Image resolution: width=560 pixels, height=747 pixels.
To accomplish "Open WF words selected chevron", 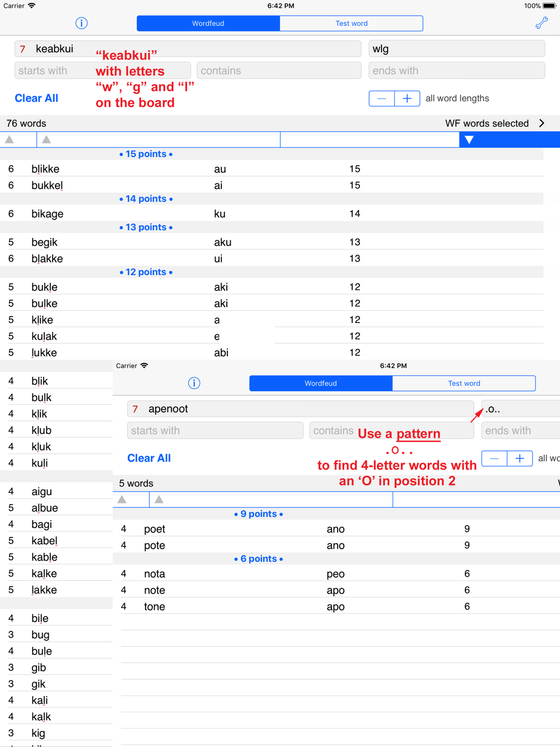I will click(542, 123).
